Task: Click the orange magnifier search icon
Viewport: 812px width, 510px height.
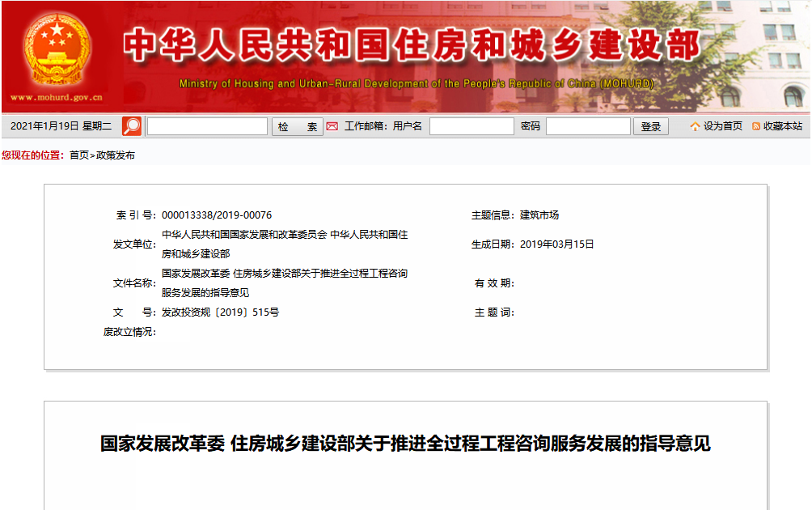Action: point(132,126)
